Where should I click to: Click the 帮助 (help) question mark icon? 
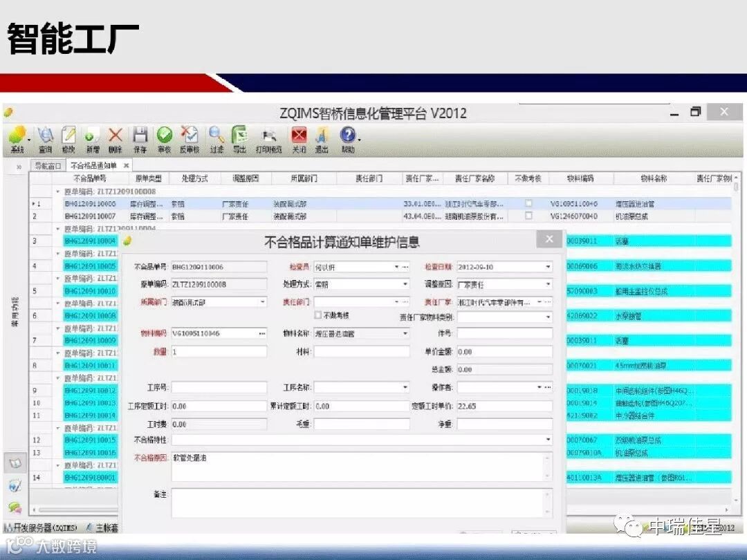(x=348, y=139)
